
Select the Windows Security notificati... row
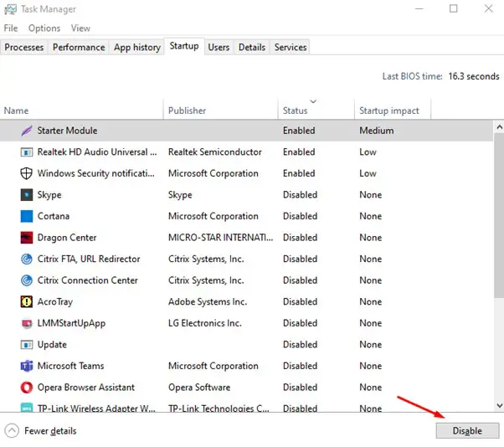(246, 173)
